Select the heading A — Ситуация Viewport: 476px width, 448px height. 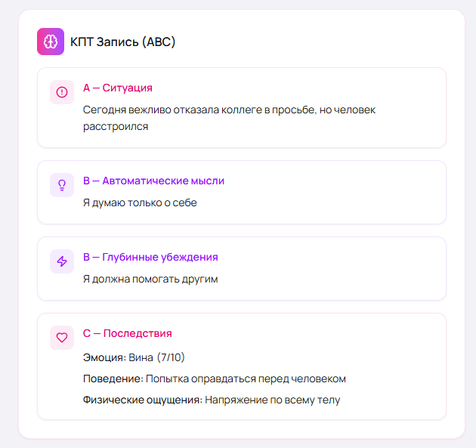coord(118,88)
